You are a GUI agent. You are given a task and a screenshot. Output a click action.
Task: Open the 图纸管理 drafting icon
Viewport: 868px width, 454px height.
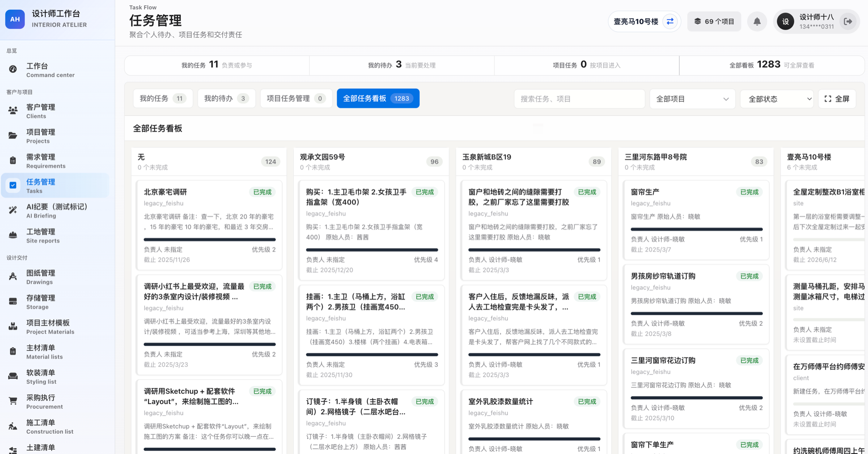tap(13, 277)
